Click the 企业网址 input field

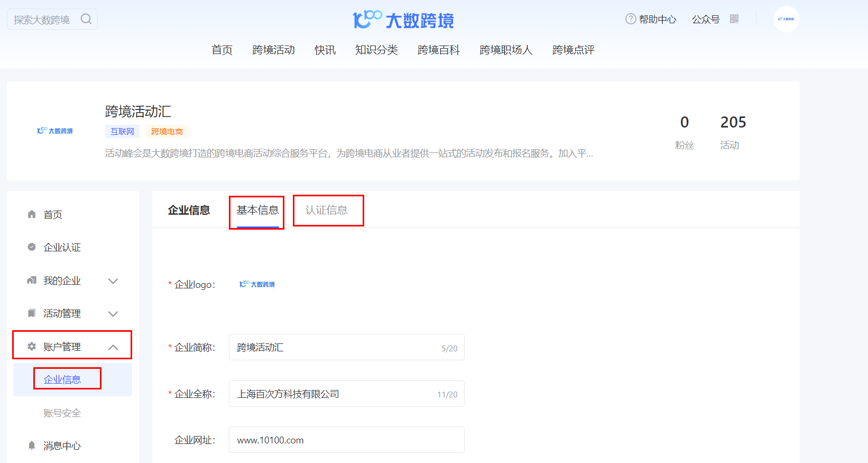346,440
